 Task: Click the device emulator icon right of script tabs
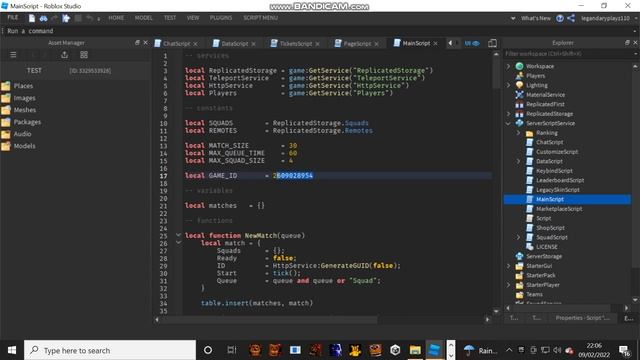[493, 43]
